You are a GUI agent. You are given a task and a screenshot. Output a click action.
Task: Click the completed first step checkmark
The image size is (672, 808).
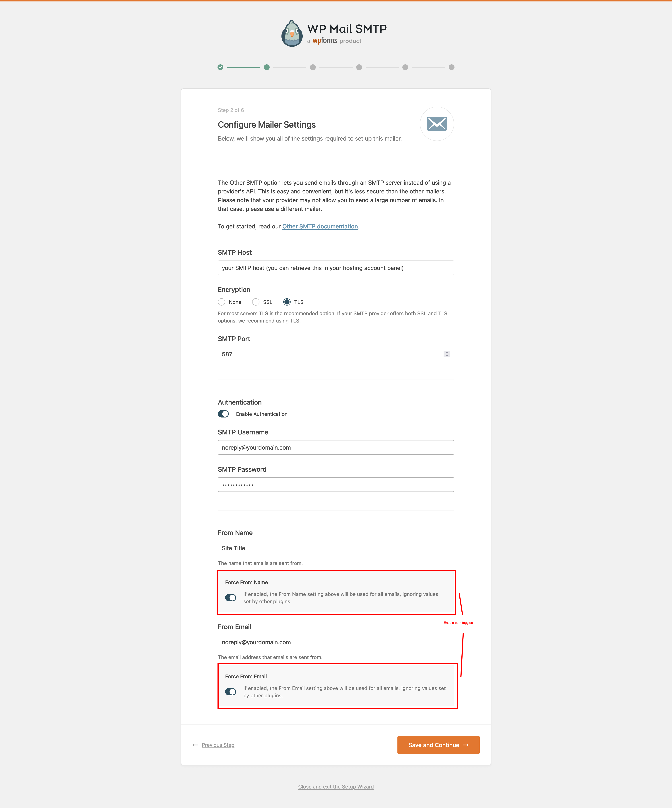220,67
